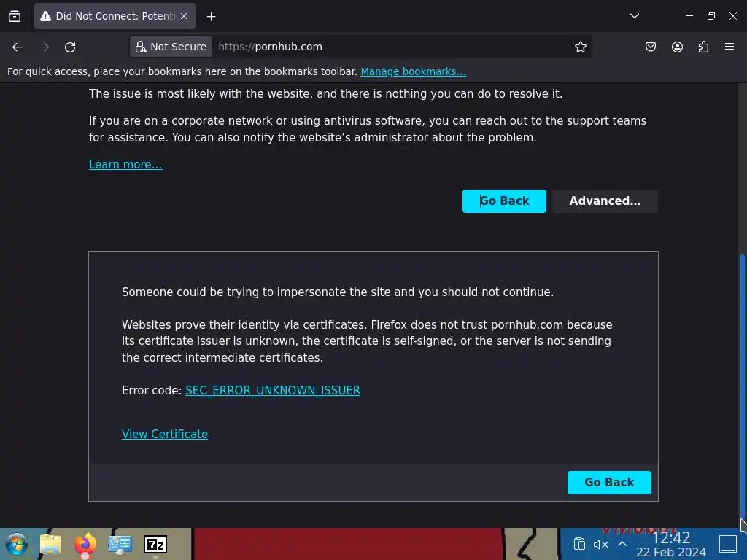Open the application hamburger menu

click(729, 47)
